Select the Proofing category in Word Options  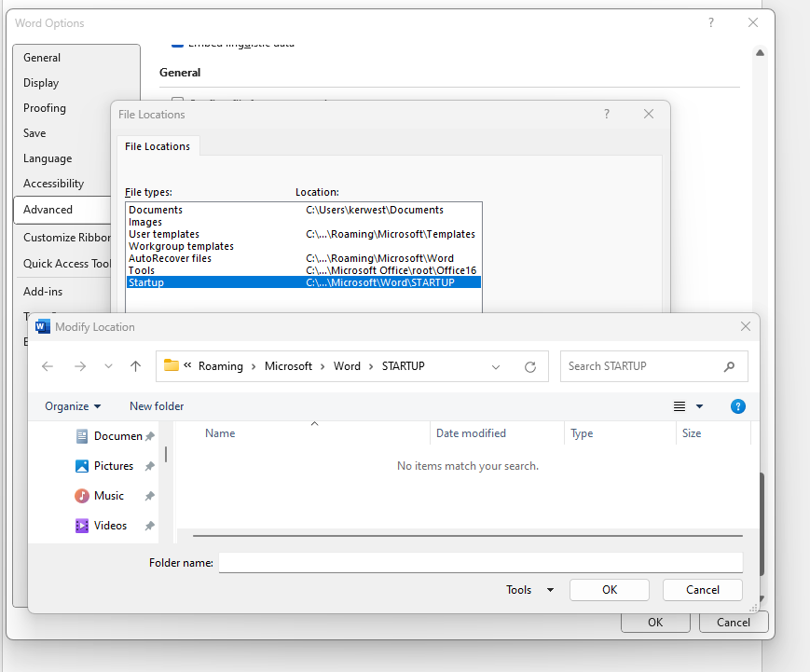tap(45, 108)
